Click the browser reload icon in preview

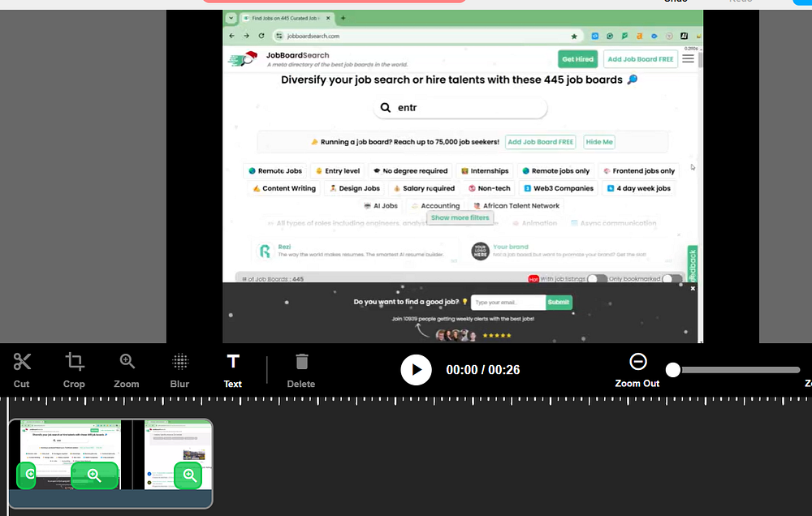tap(261, 36)
